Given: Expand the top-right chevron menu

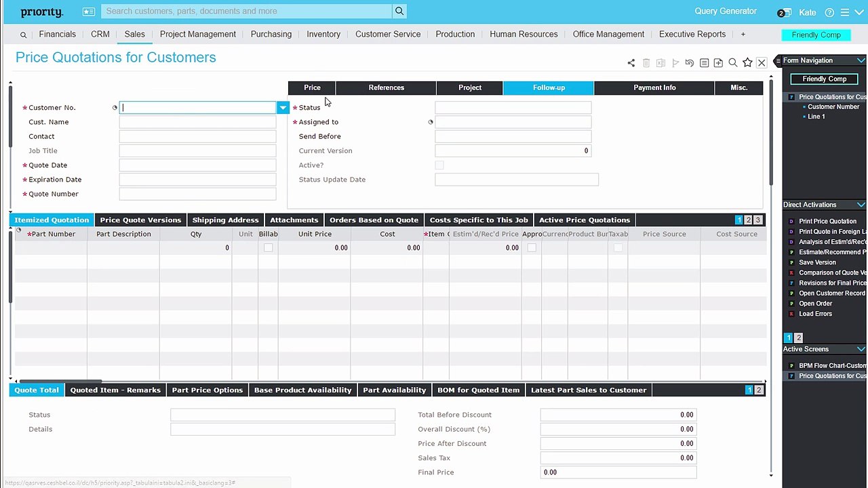Looking at the screenshot, I should point(859,12).
